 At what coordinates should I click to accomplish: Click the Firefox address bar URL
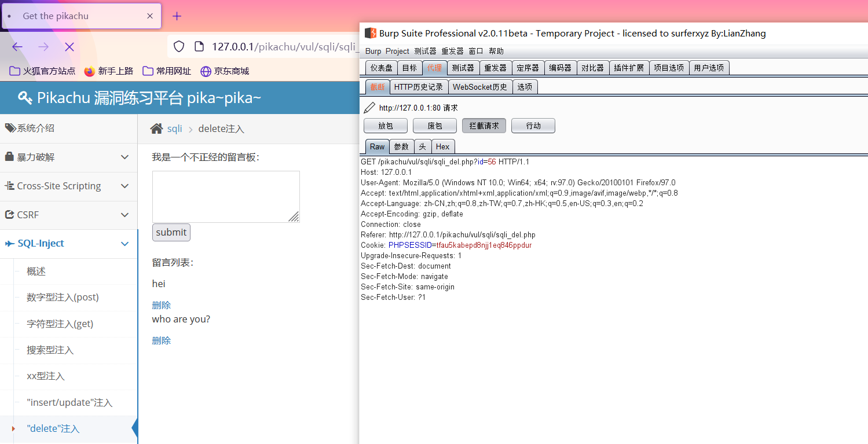click(x=284, y=47)
